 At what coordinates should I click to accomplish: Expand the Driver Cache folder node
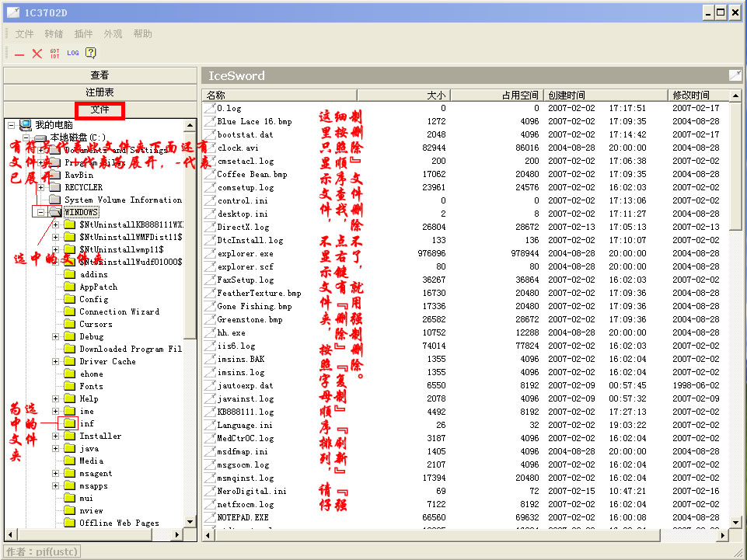point(56,361)
